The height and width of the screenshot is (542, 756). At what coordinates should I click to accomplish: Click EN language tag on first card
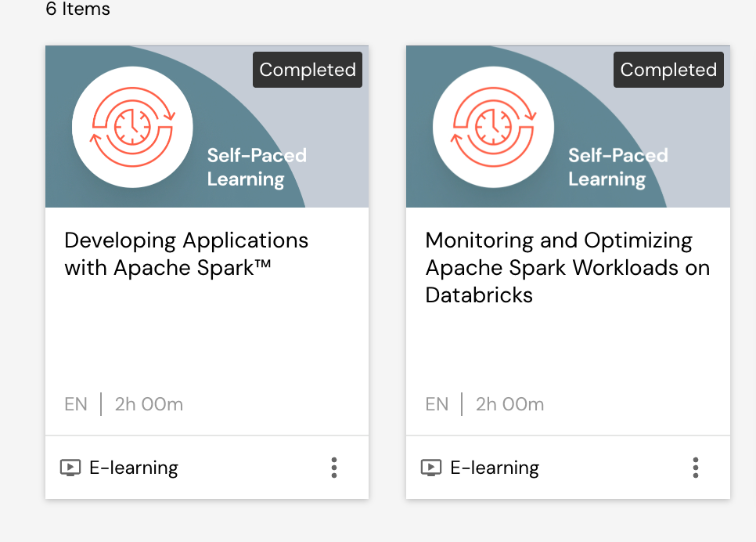(76, 404)
